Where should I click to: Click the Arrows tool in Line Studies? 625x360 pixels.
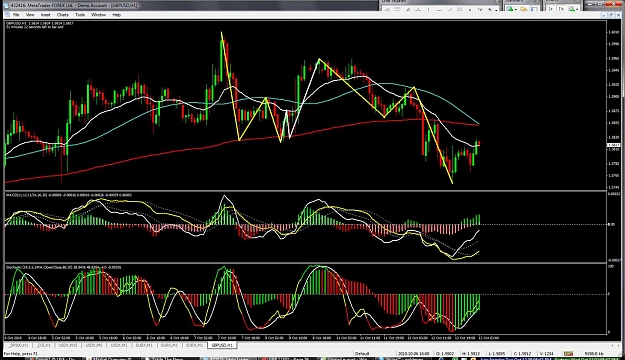coord(490,10)
